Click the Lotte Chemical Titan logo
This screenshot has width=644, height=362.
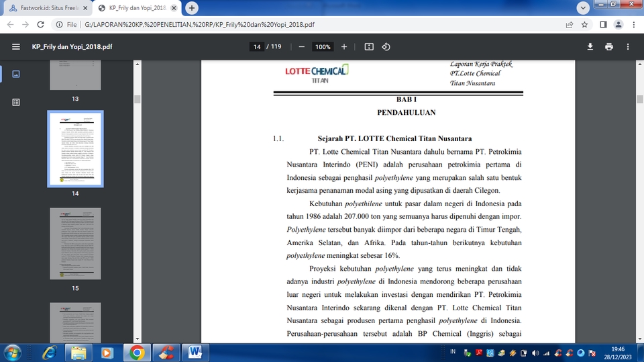(x=317, y=74)
